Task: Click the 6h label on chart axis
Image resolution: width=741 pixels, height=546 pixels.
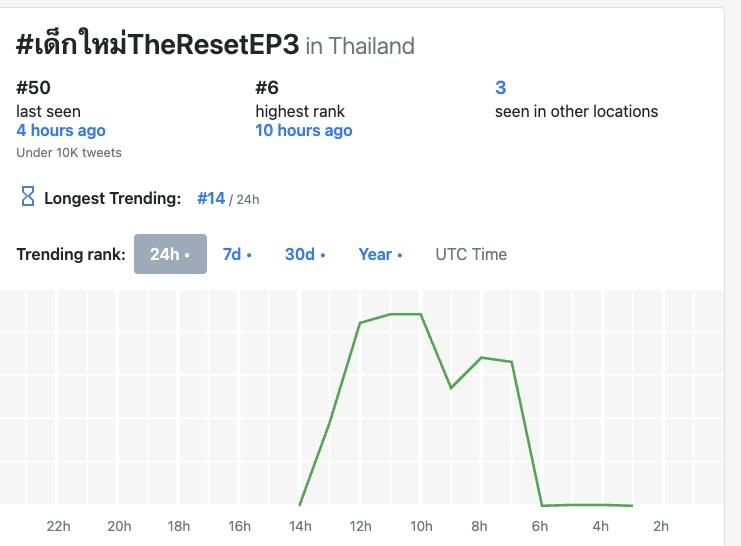Action: pyautogui.click(x=540, y=526)
